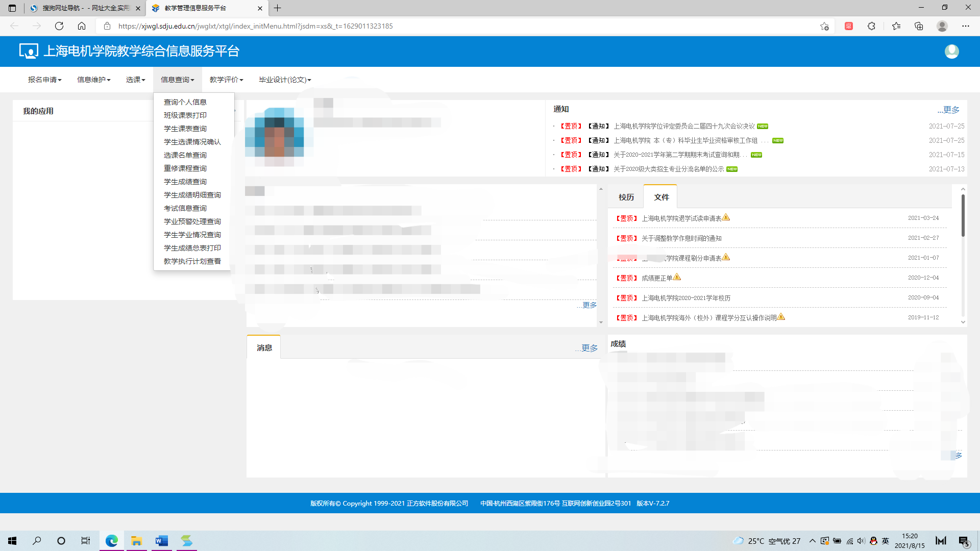The image size is (980, 551).
Task: Click the user avatar icon in header
Action: tap(951, 52)
